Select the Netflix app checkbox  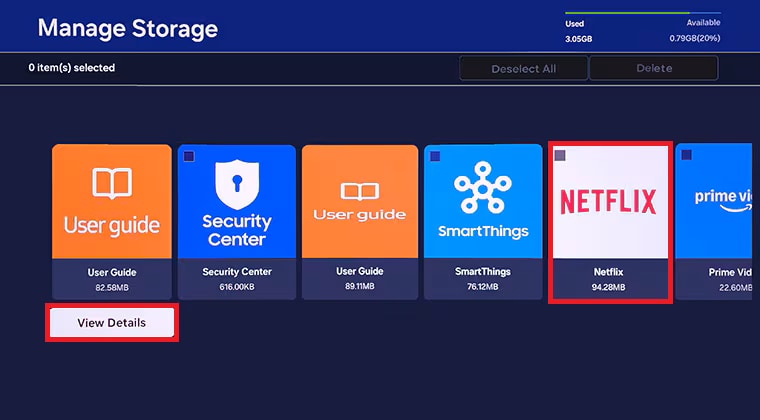(x=560, y=156)
